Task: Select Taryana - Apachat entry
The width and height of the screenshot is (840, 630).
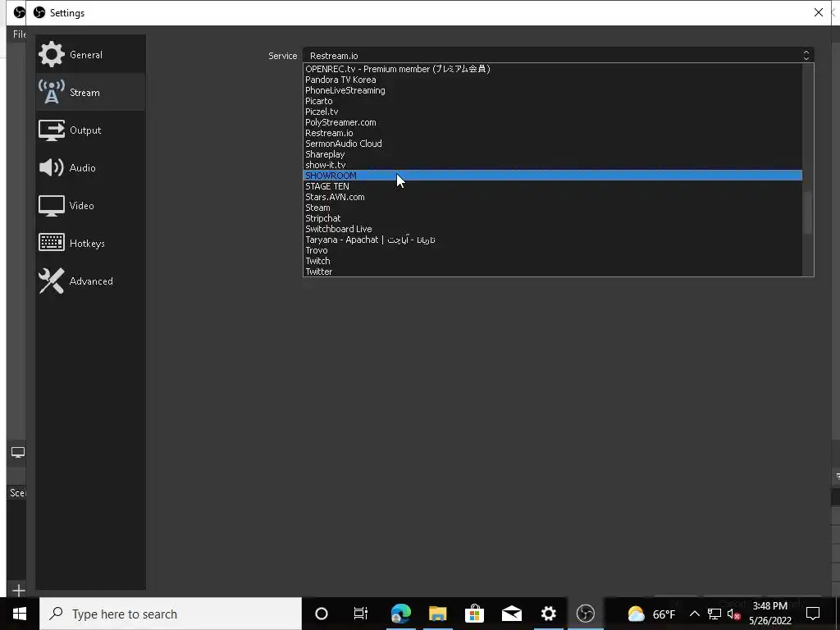Action: (552, 240)
